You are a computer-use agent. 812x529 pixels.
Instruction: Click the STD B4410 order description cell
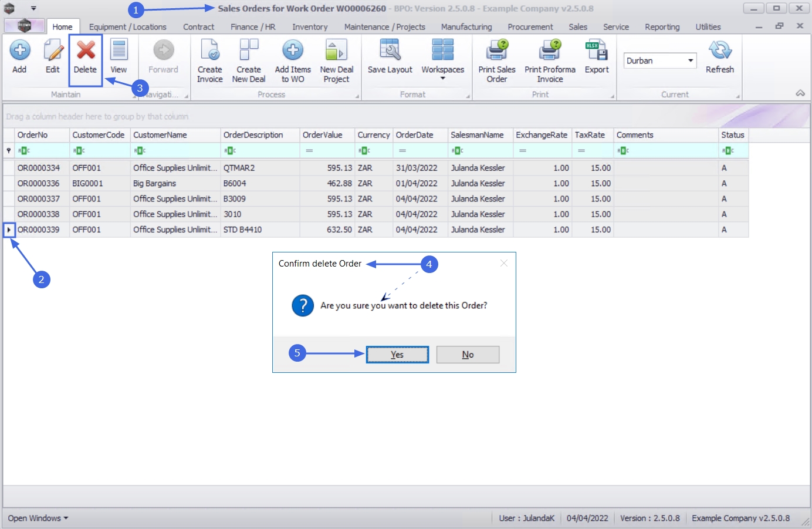coord(260,230)
